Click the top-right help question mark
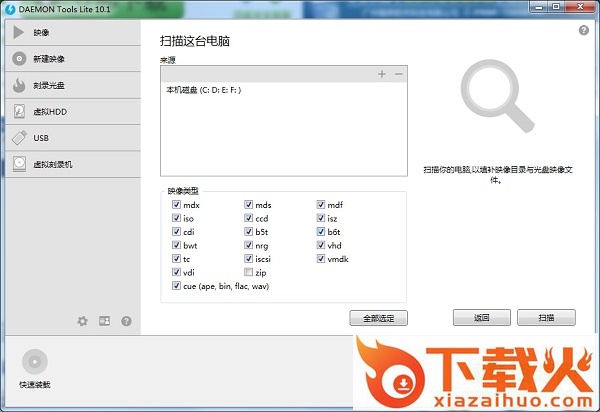The height and width of the screenshot is (412, 600). pyautogui.click(x=583, y=31)
